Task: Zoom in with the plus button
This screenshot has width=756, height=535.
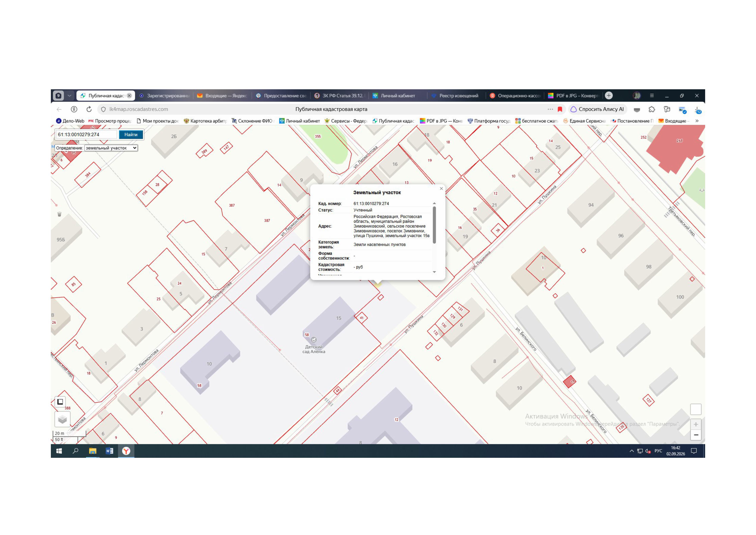Action: tap(696, 424)
